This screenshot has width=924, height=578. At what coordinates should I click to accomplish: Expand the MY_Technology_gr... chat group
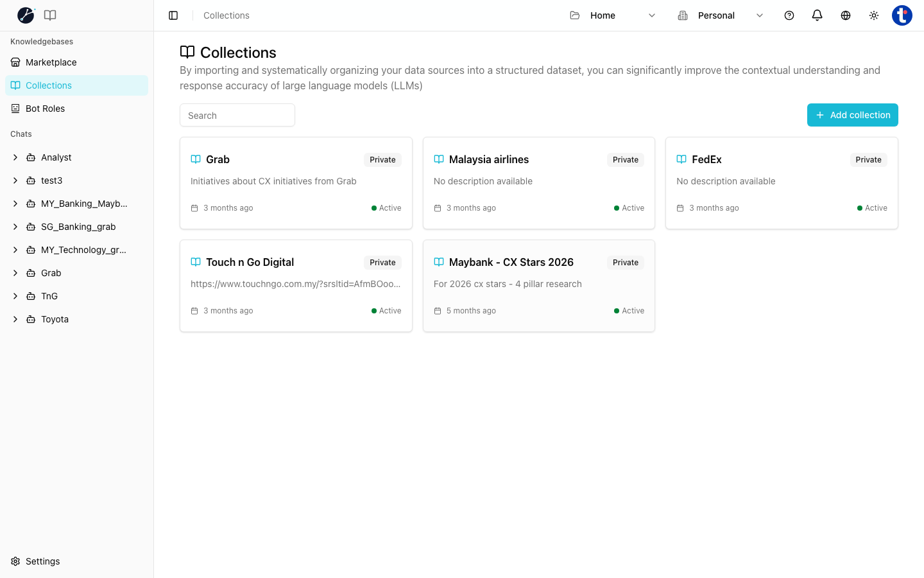(x=15, y=250)
